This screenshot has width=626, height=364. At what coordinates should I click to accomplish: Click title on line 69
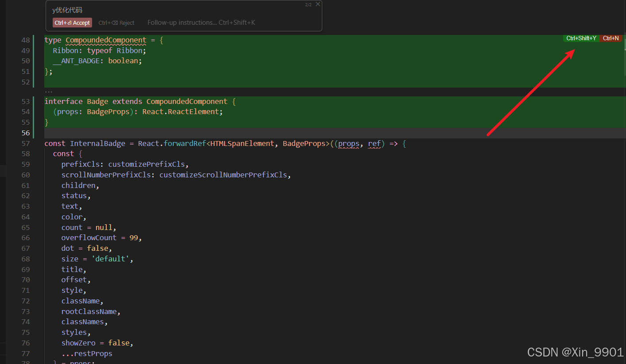(72, 269)
